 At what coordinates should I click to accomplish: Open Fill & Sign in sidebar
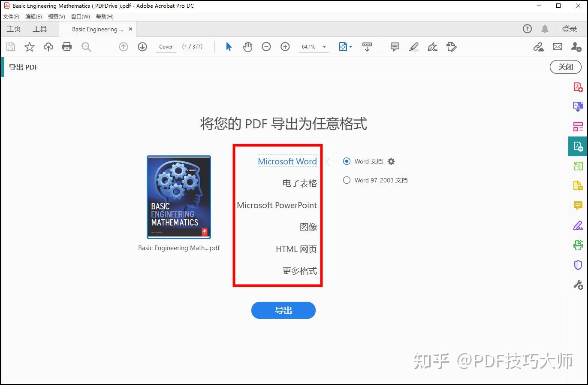click(578, 225)
